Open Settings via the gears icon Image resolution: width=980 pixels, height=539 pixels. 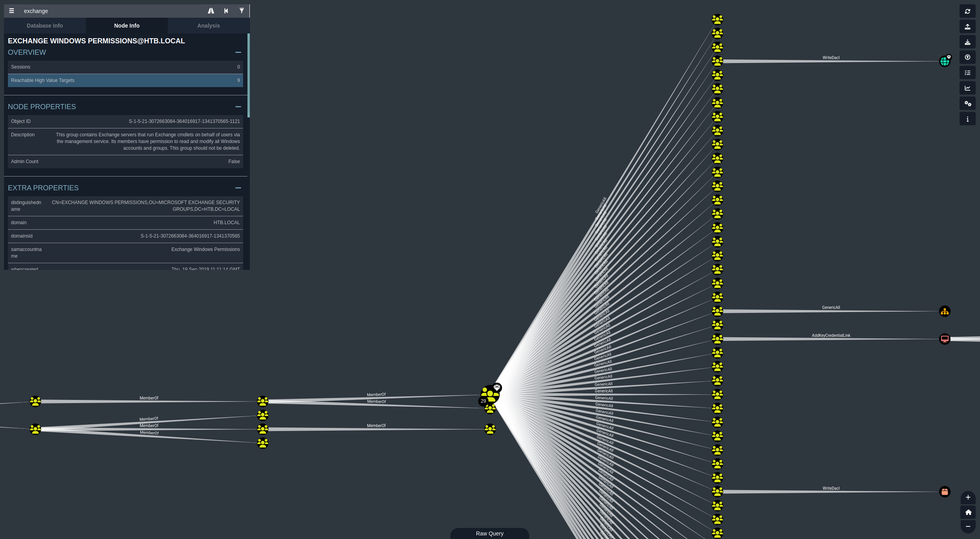click(x=967, y=104)
